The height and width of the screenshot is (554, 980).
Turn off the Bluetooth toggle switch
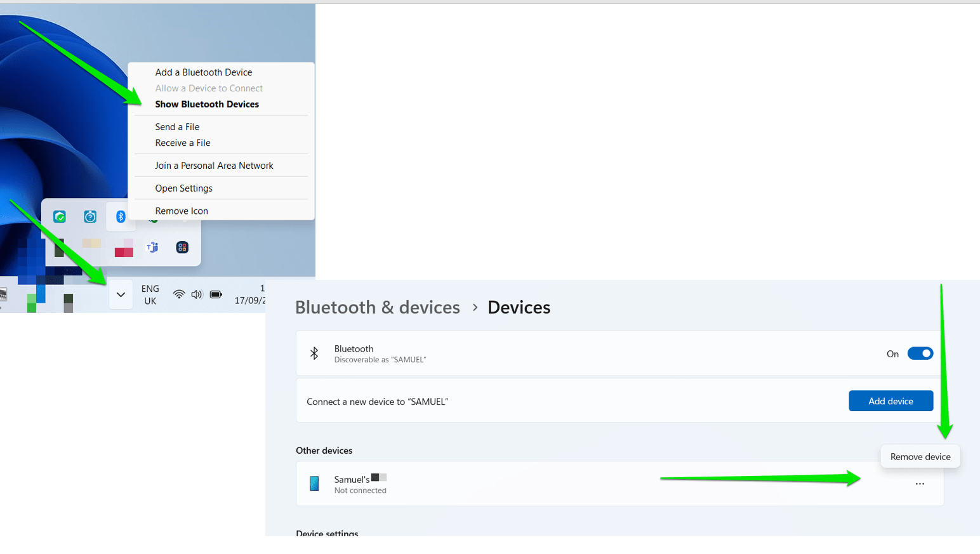tap(920, 353)
